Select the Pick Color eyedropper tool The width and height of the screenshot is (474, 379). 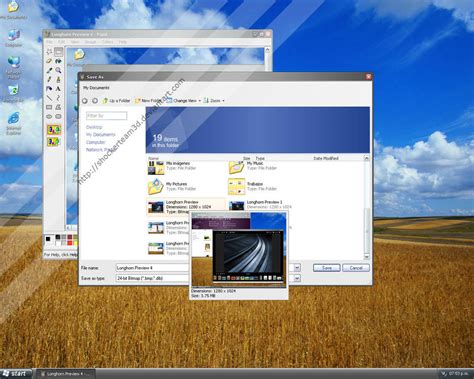49,70
